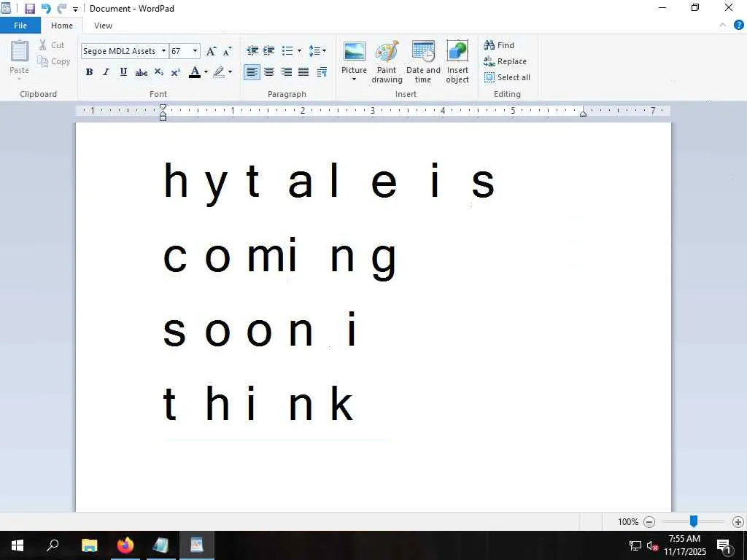Insert a Picture
Viewport: 747px width, 560px height.
(x=354, y=57)
